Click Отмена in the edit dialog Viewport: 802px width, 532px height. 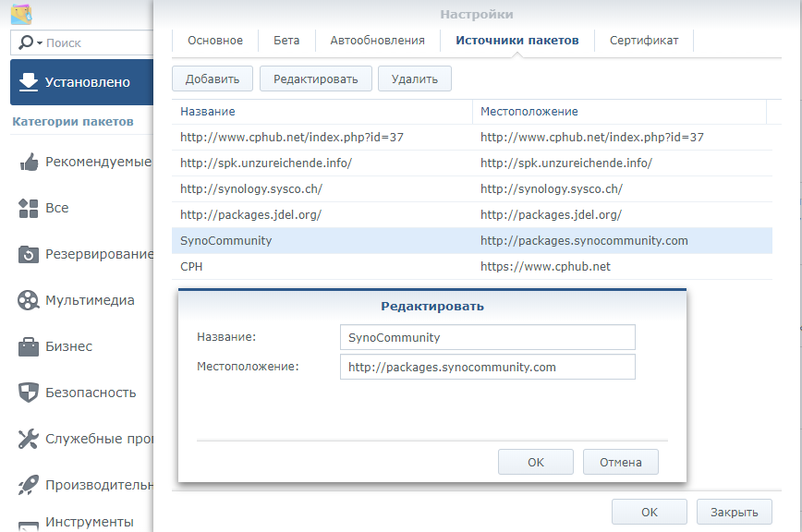click(x=620, y=462)
